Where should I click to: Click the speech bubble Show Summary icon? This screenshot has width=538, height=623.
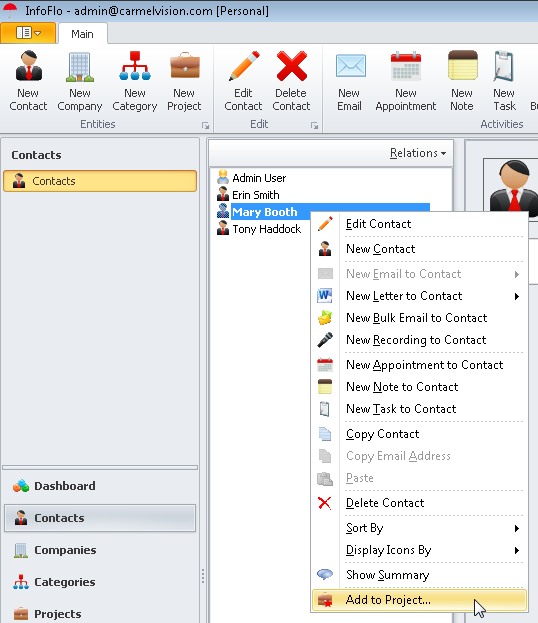325,574
